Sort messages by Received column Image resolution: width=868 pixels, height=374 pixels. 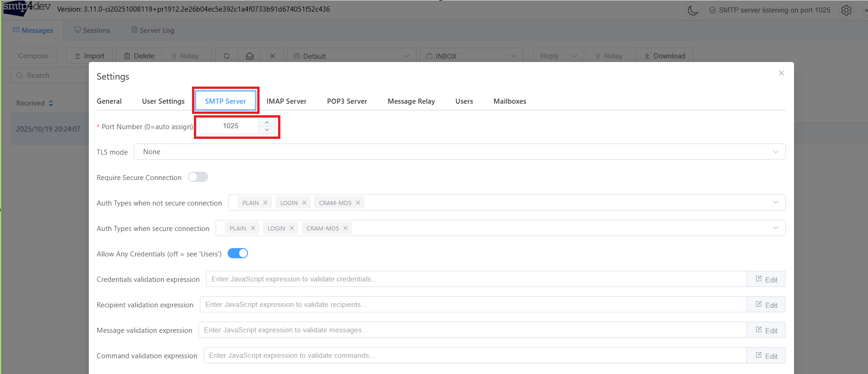point(35,103)
